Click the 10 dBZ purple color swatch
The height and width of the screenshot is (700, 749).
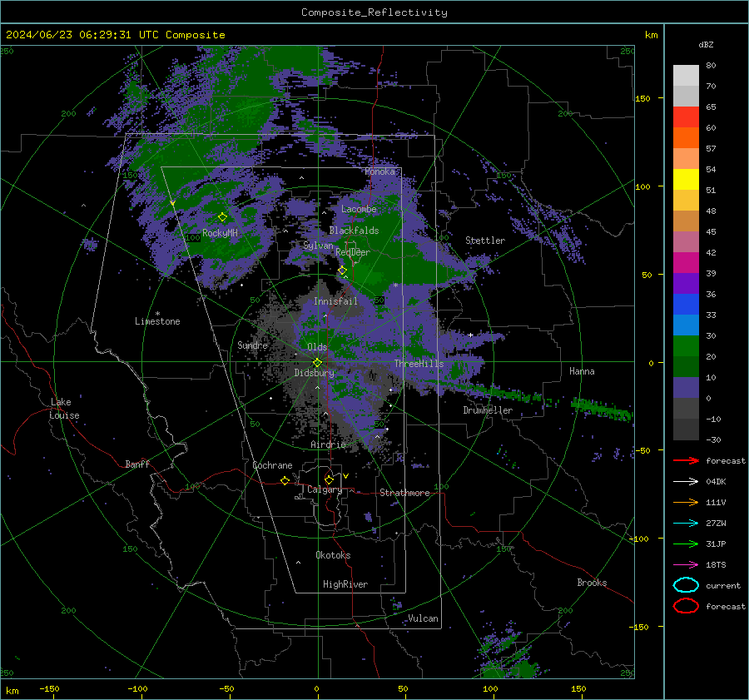tap(686, 387)
